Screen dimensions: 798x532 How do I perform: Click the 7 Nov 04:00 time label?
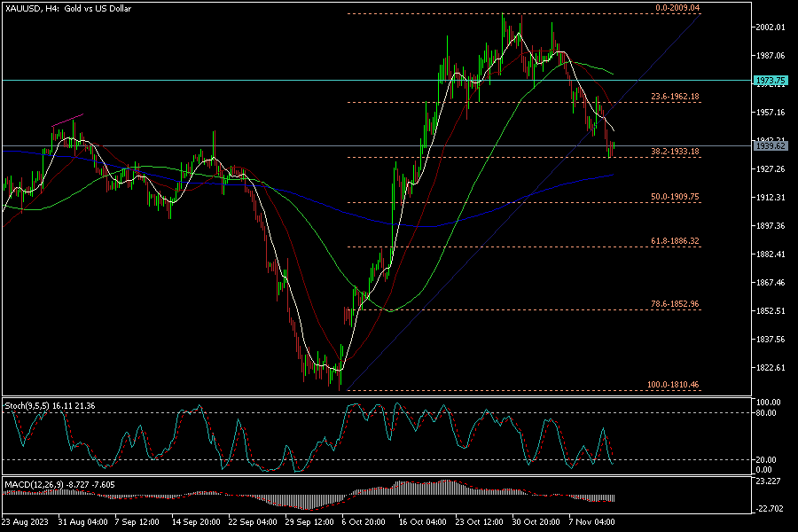(592, 522)
